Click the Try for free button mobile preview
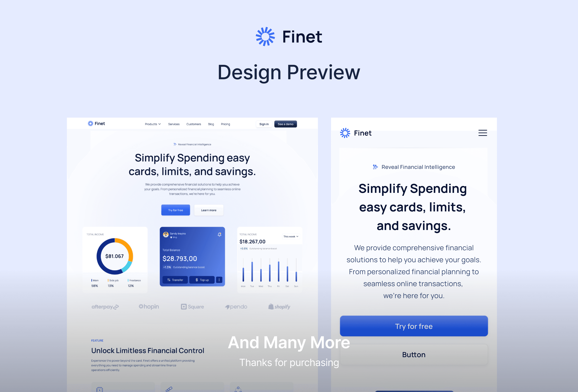The image size is (578, 392). coord(413,326)
